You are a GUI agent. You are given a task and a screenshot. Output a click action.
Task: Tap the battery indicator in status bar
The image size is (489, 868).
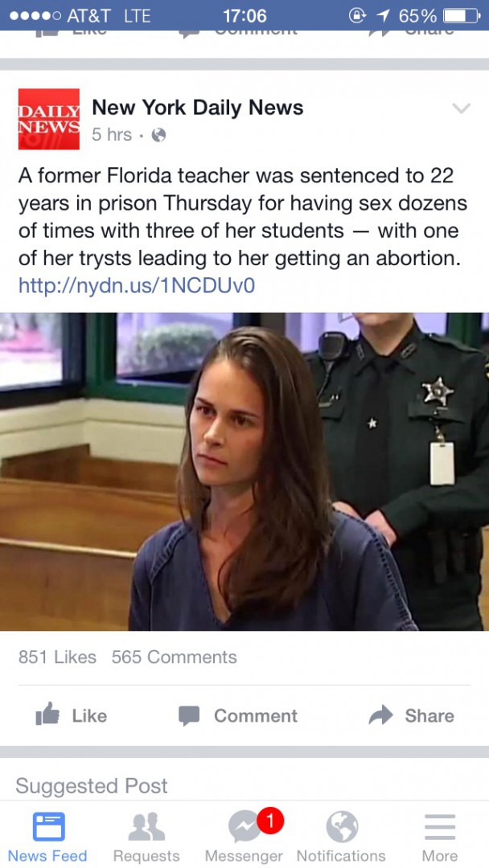pyautogui.click(x=462, y=15)
